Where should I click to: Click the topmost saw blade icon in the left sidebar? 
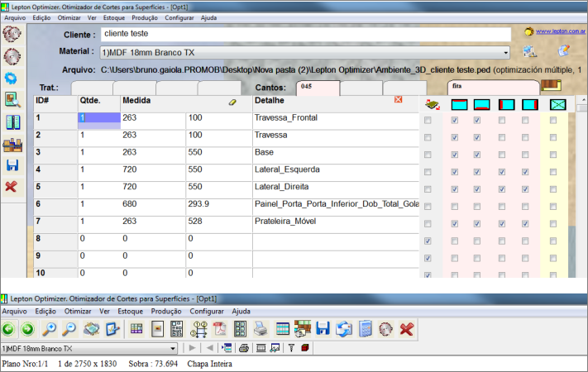coord(12,34)
